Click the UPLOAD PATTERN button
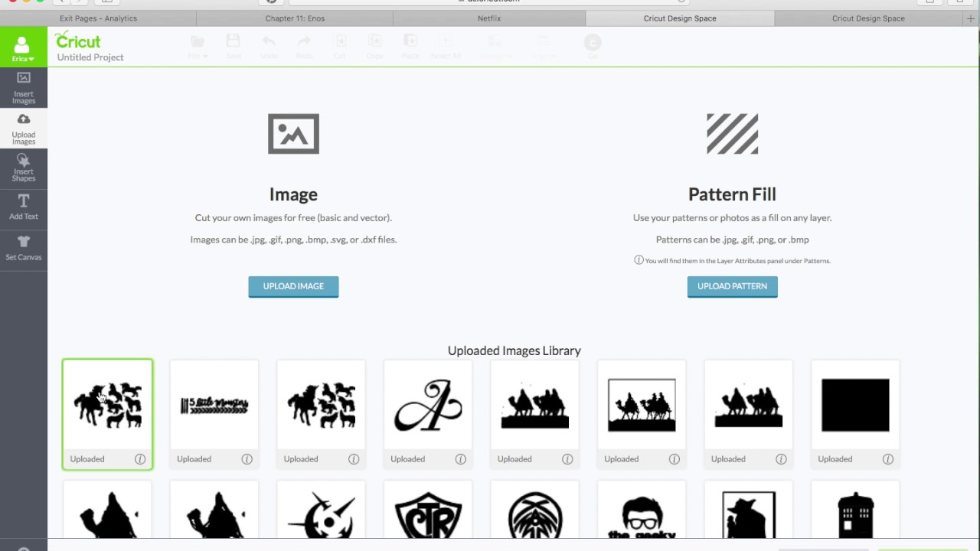Viewport: 980px width, 551px height. pos(732,286)
